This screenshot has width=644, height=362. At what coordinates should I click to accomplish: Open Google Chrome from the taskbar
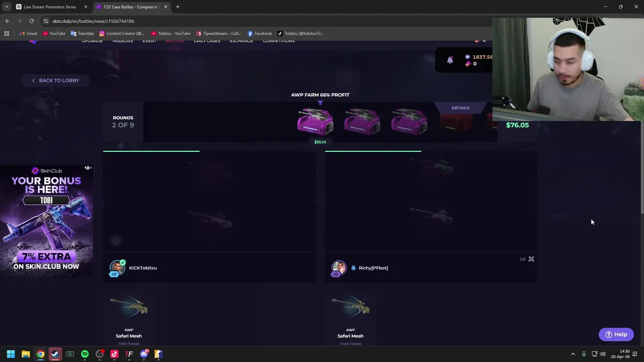[40, 354]
